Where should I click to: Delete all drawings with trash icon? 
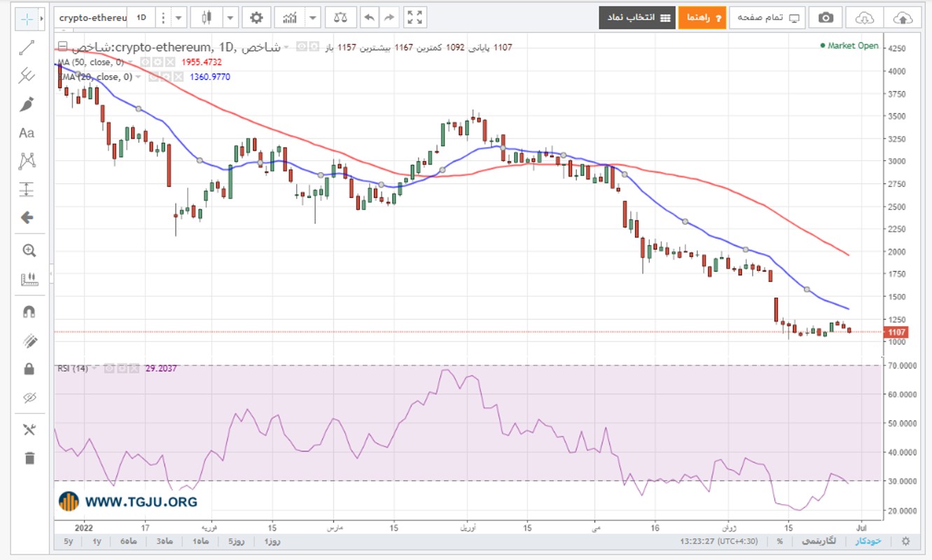pos(29,458)
